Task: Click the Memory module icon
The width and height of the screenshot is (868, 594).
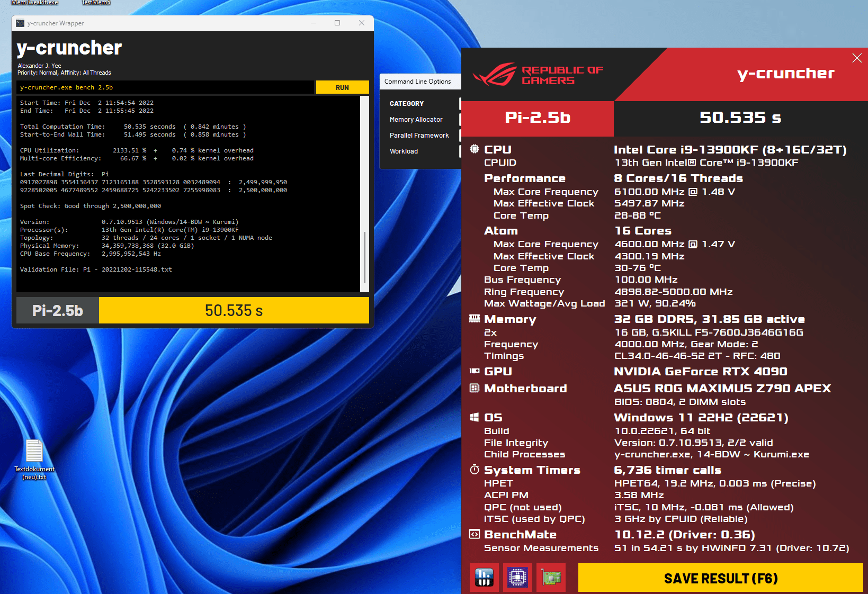Action: pos(475,319)
